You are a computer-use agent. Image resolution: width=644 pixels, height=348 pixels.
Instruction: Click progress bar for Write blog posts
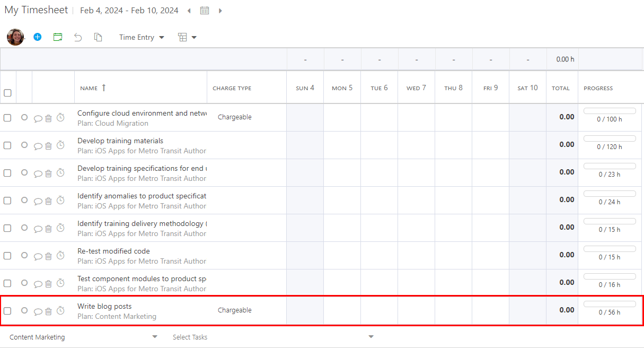(610, 304)
